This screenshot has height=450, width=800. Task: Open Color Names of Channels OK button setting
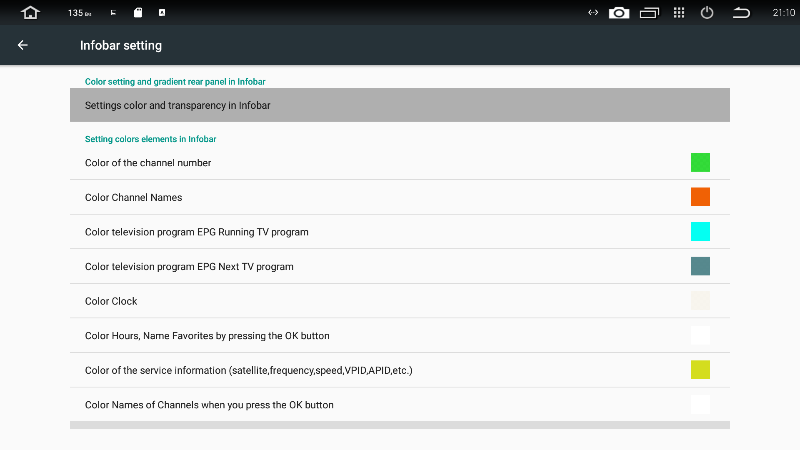pyautogui.click(x=399, y=405)
